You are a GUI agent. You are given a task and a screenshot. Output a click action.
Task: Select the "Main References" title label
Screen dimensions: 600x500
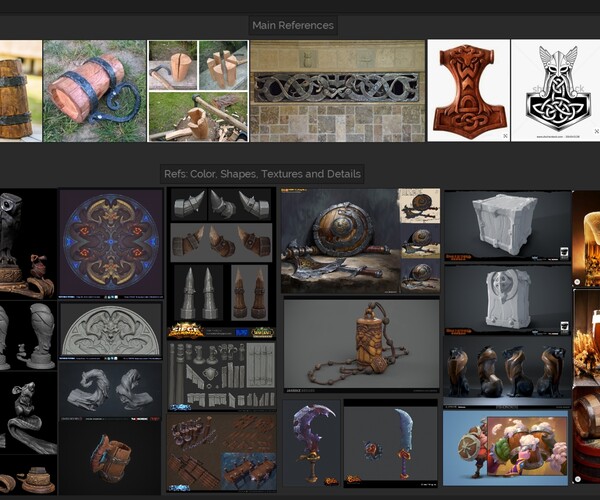click(x=293, y=25)
